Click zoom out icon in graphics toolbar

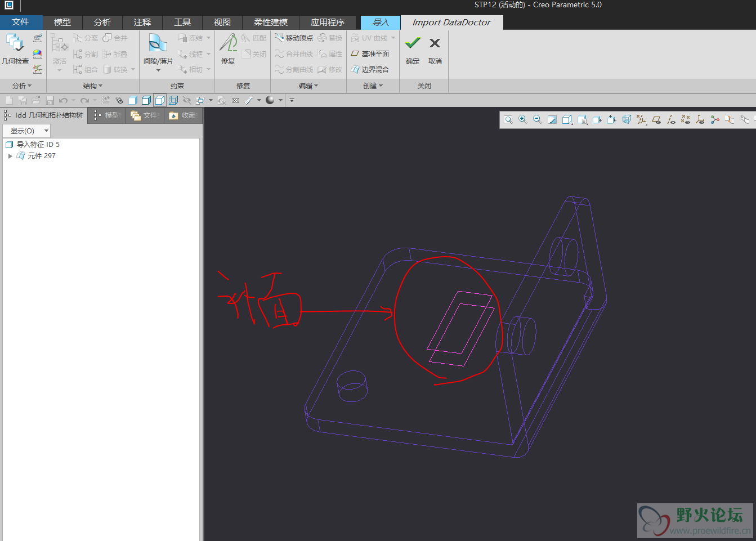click(x=538, y=119)
